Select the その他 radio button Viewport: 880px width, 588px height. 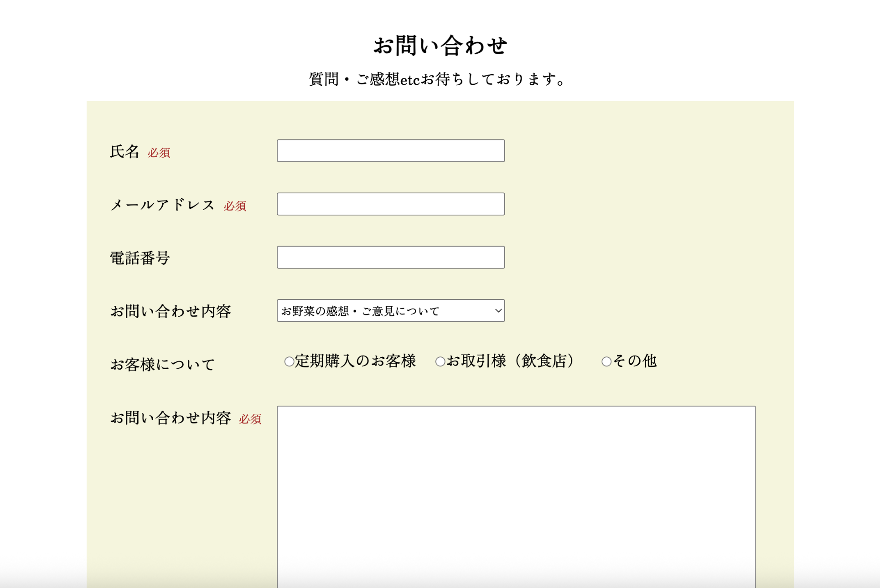tap(606, 362)
